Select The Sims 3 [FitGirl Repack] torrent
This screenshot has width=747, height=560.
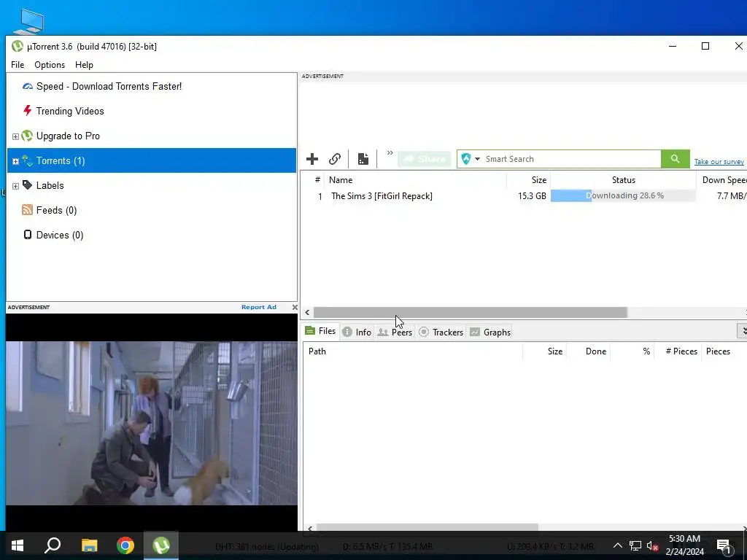(382, 196)
